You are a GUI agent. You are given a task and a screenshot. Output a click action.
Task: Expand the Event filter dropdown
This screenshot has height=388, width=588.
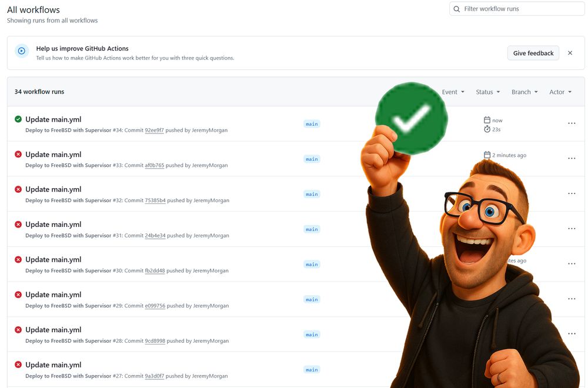coord(453,92)
